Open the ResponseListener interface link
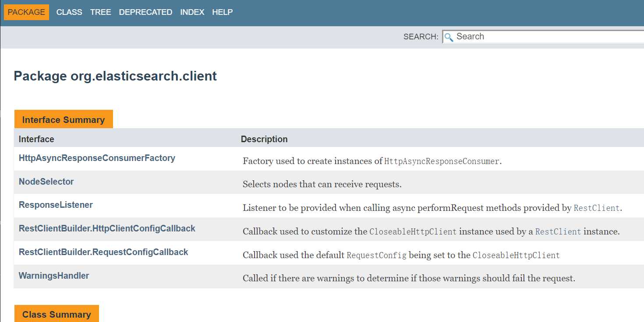 56,205
